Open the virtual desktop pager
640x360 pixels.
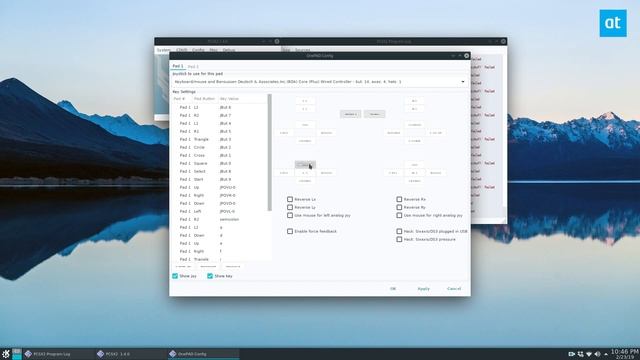pyautogui.click(x=17, y=354)
